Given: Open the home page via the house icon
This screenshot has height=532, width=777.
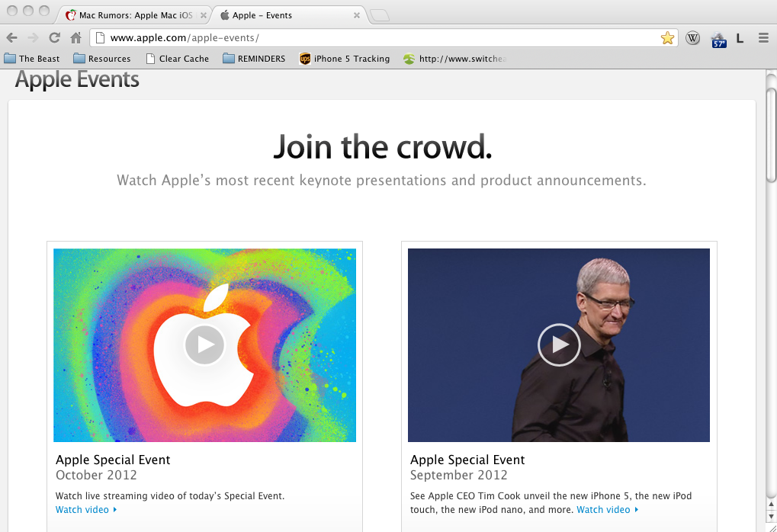Looking at the screenshot, I should click(75, 37).
